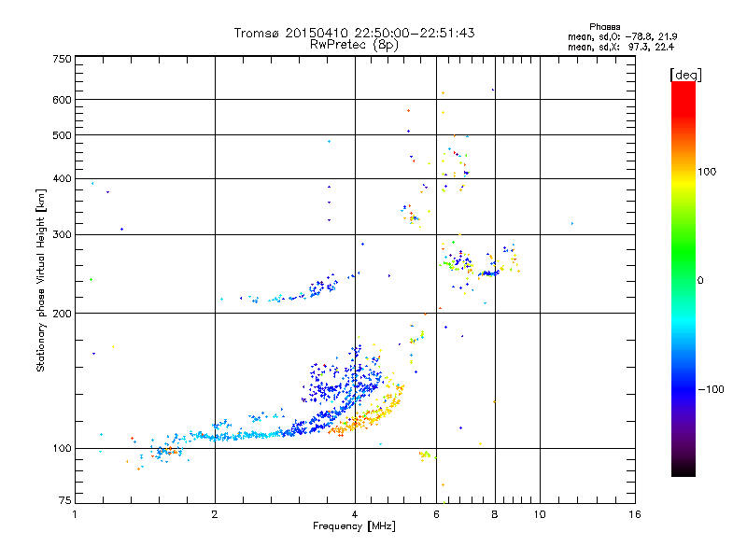Click the x-axis '16' tick label

(635, 514)
